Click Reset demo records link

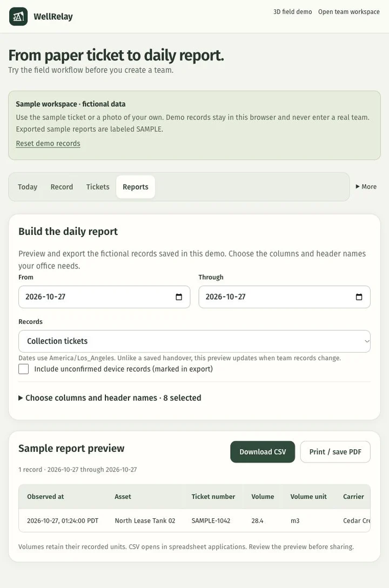pos(48,144)
